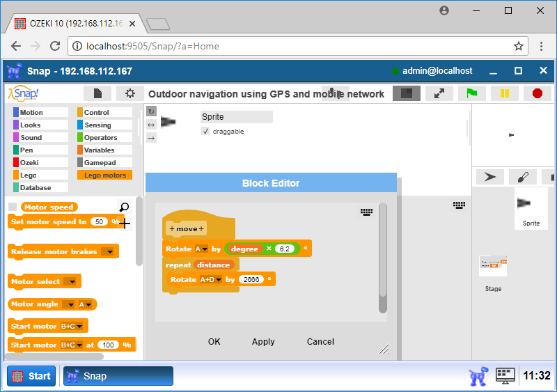Open Rotate A+D motor dropdown

coord(211,279)
